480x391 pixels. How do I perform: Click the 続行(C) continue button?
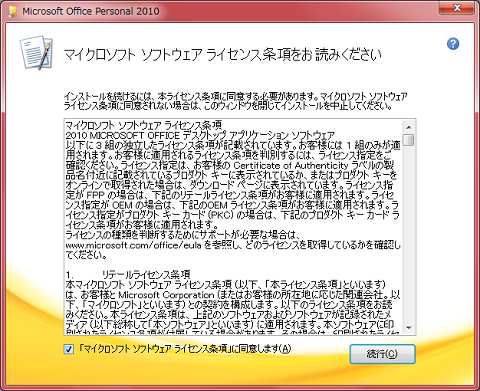point(382,354)
